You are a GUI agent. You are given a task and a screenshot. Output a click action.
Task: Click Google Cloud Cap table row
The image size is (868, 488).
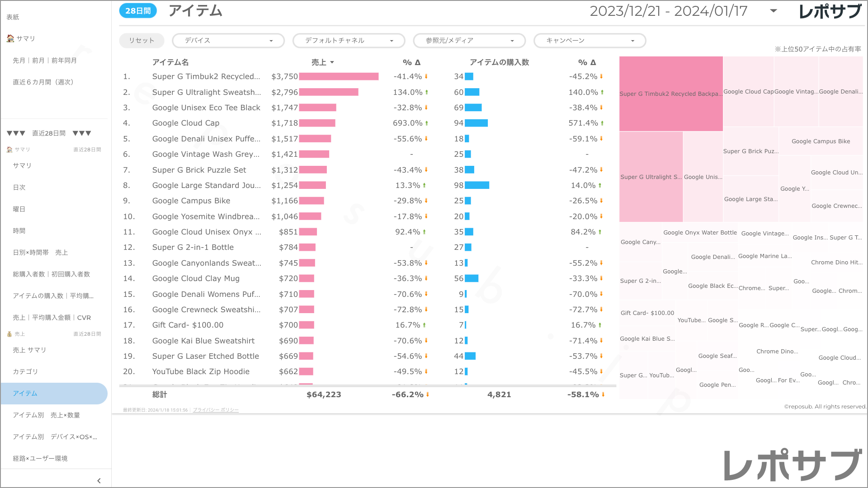pos(186,123)
